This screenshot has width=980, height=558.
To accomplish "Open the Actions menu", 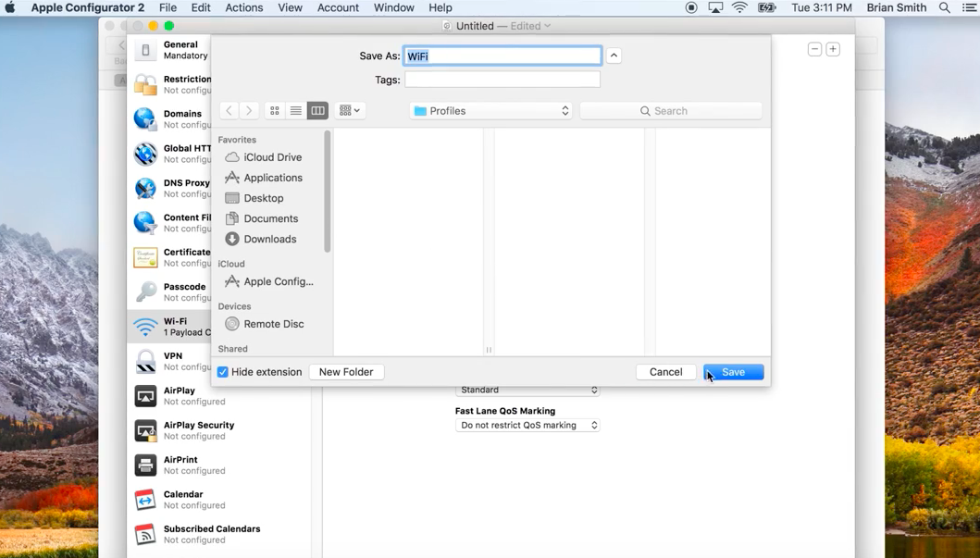I will click(243, 7).
